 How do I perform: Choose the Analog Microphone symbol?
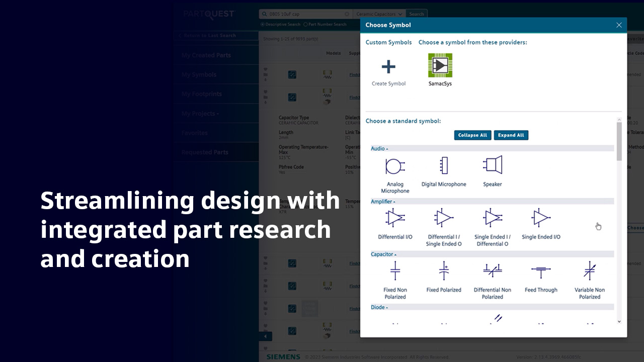tap(395, 166)
